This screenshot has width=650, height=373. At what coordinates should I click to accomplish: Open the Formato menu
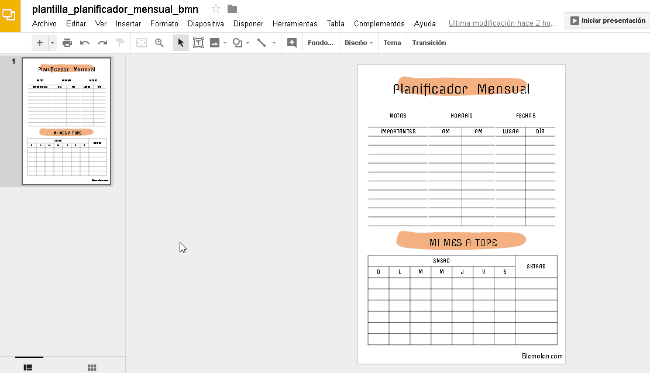(164, 24)
